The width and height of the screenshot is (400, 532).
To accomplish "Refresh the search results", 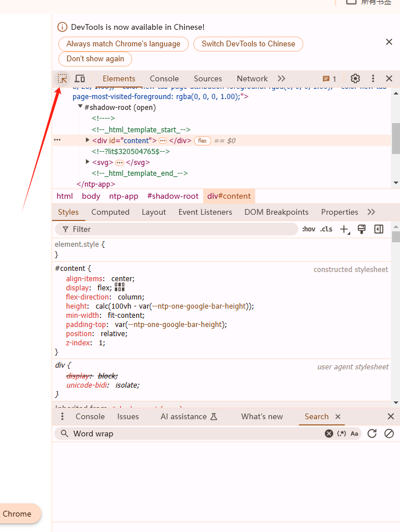I will click(372, 434).
